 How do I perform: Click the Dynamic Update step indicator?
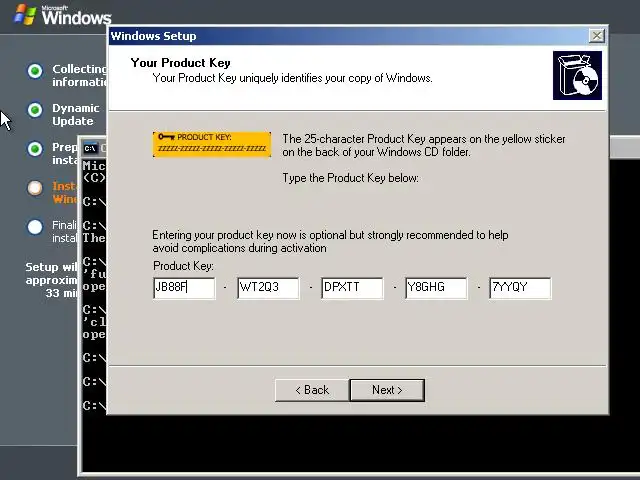point(35,110)
